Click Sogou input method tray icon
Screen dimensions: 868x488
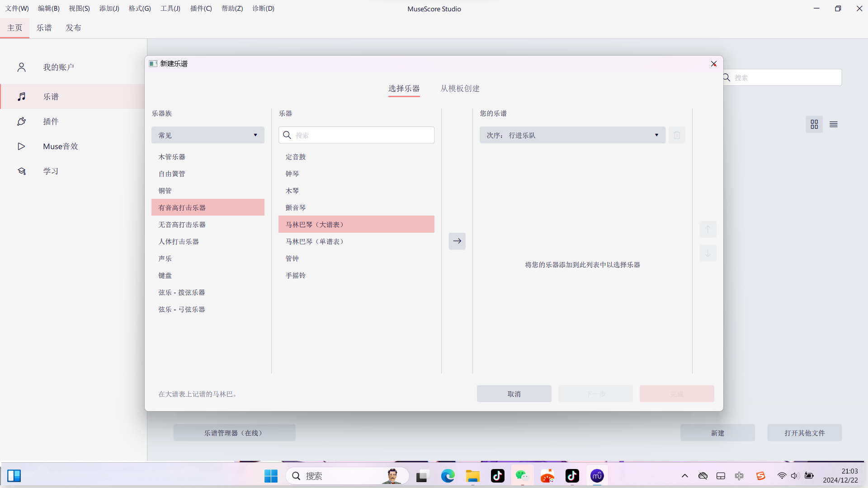760,476
